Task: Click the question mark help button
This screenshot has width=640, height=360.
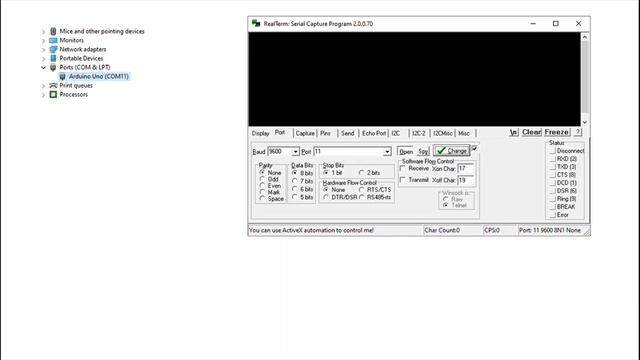Action: click(578, 132)
